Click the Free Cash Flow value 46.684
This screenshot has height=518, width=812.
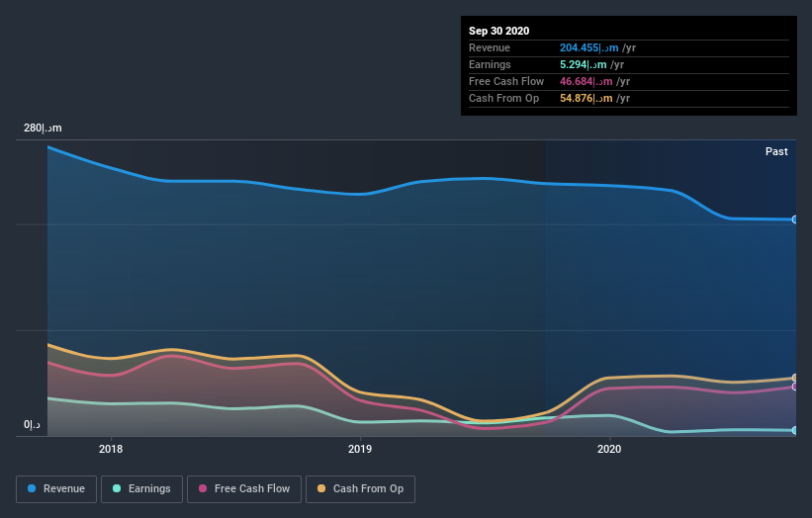pos(586,81)
